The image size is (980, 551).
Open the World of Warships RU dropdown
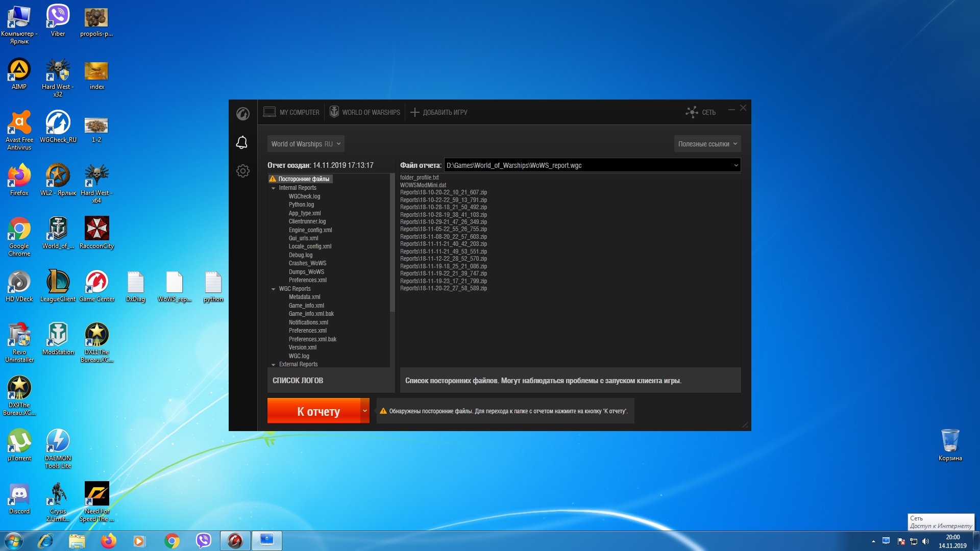pyautogui.click(x=306, y=144)
